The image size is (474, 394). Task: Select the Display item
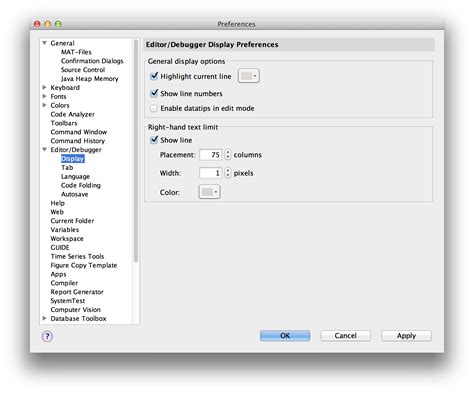[x=72, y=159]
